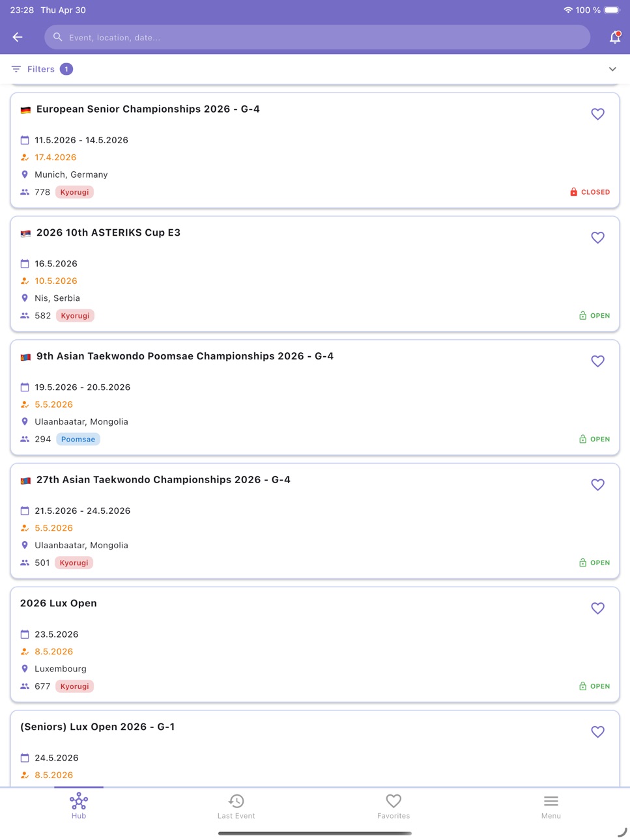Switch to the Favorites tab
This screenshot has width=630, height=840.
[394, 806]
